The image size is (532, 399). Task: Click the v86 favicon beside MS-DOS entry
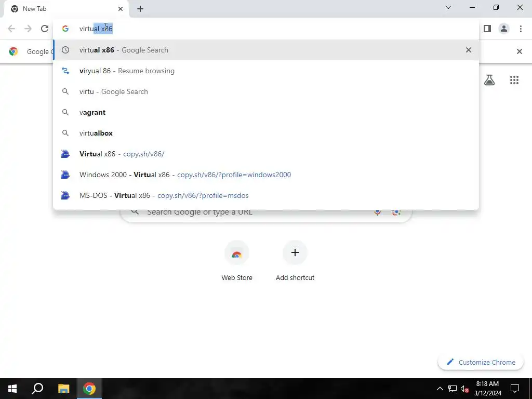point(65,195)
